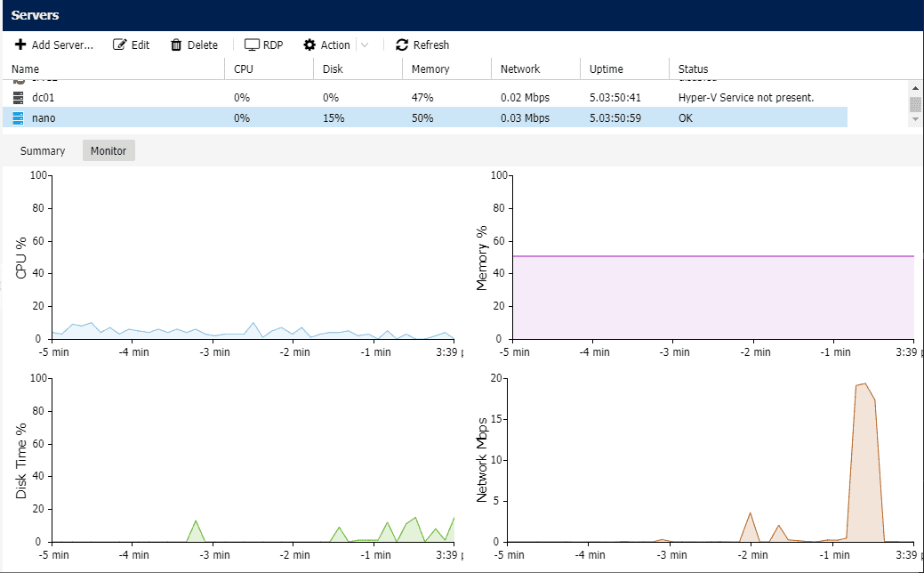Click the Status column header
Viewport: 924px width, 573px height.
pos(693,69)
